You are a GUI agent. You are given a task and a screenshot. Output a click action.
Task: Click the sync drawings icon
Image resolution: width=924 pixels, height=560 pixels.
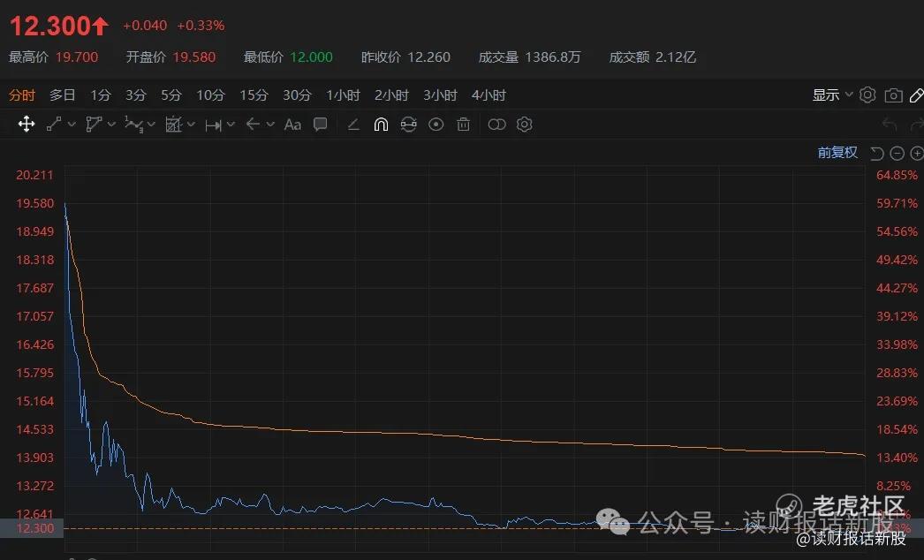click(408, 124)
